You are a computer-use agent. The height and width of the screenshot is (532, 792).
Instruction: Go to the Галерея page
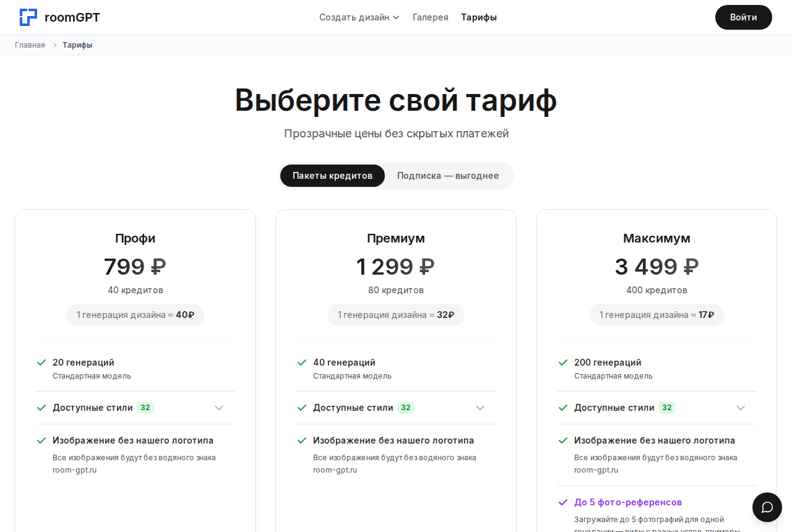(x=431, y=17)
